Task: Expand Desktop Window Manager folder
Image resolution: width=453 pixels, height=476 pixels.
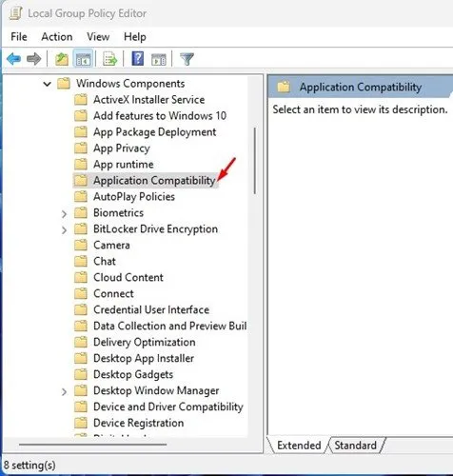Action: 64,392
